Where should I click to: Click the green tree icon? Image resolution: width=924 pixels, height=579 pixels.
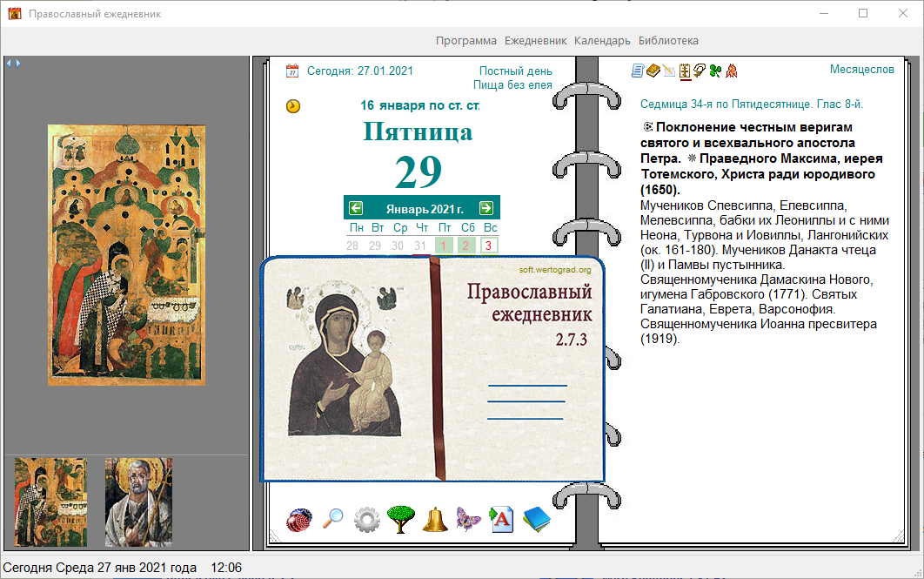401,520
